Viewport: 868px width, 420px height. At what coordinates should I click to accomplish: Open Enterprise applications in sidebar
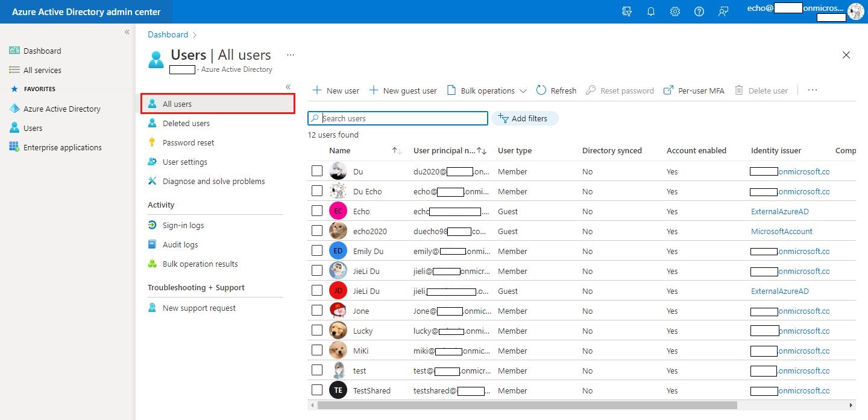click(x=55, y=147)
